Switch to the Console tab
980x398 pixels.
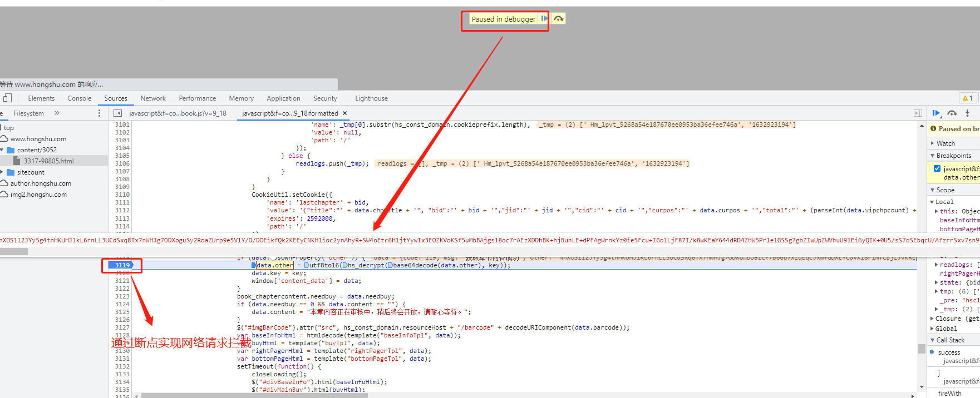[79, 98]
